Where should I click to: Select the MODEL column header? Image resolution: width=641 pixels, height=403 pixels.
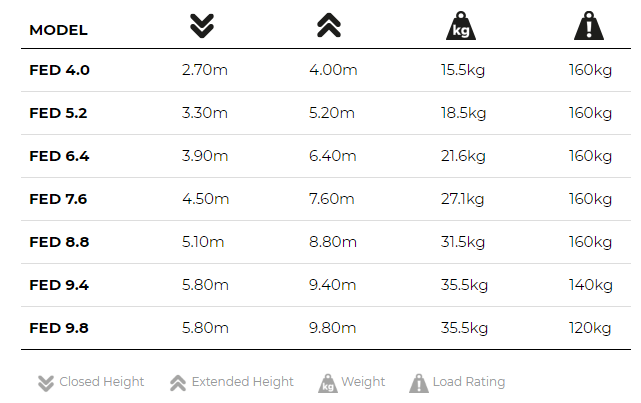click(x=58, y=30)
